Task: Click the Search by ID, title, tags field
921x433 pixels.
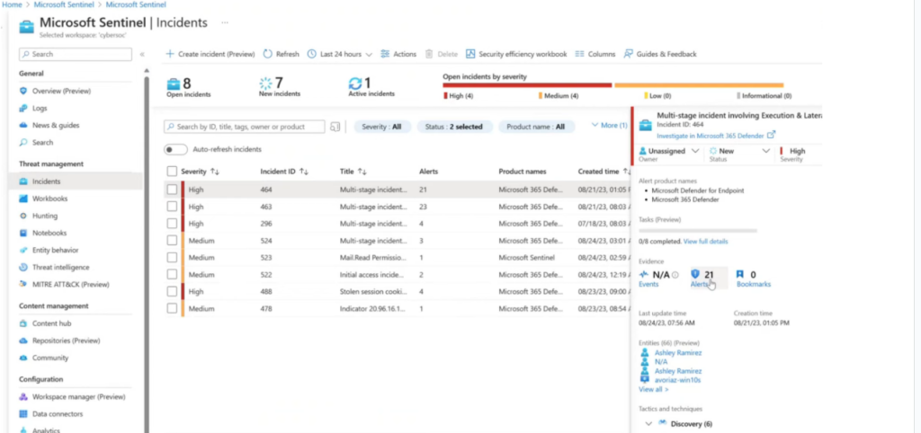Action: pyautogui.click(x=244, y=126)
